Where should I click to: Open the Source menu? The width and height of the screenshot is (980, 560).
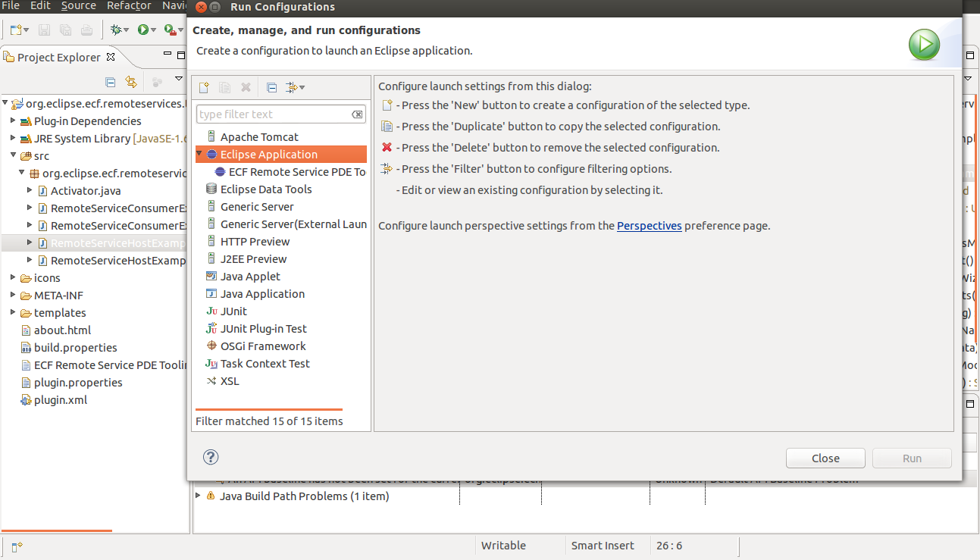[79, 5]
